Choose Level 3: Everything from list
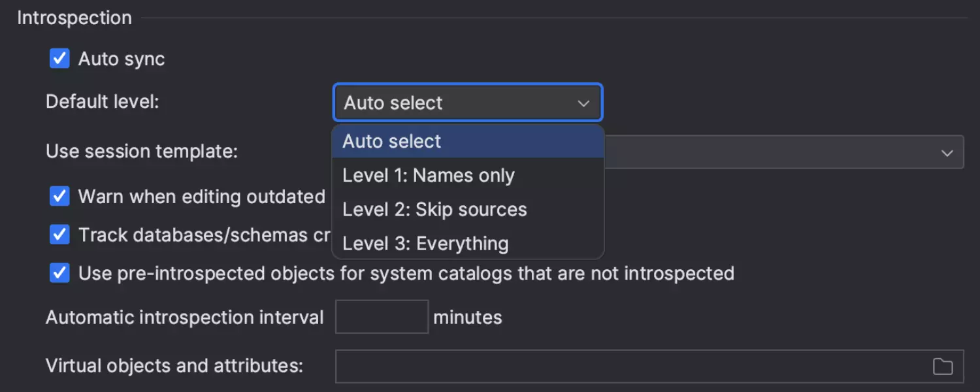 [x=425, y=244]
